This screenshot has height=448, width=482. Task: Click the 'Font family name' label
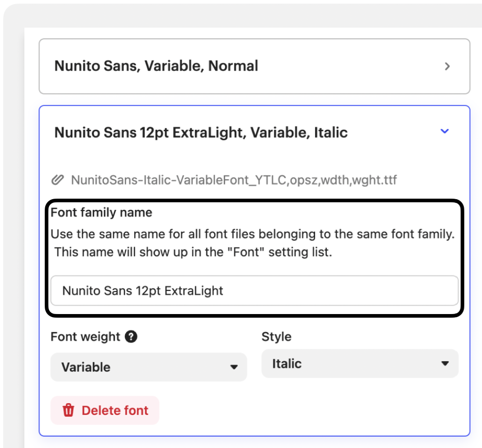click(x=101, y=213)
